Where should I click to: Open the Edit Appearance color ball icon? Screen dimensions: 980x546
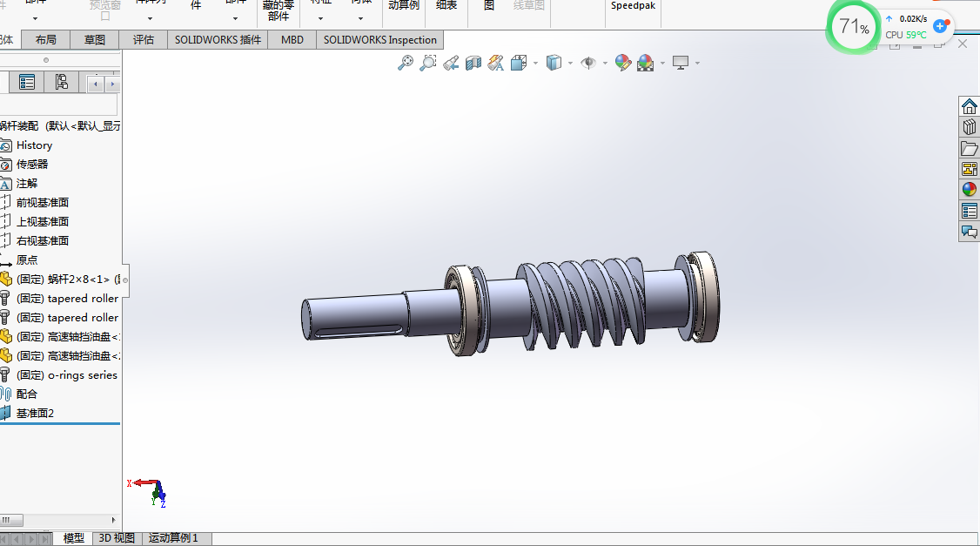[x=622, y=63]
